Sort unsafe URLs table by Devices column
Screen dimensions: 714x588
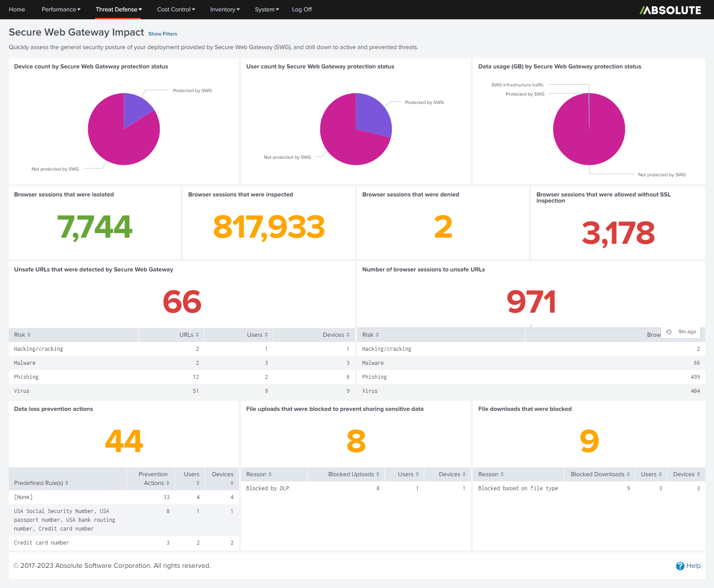click(x=336, y=335)
